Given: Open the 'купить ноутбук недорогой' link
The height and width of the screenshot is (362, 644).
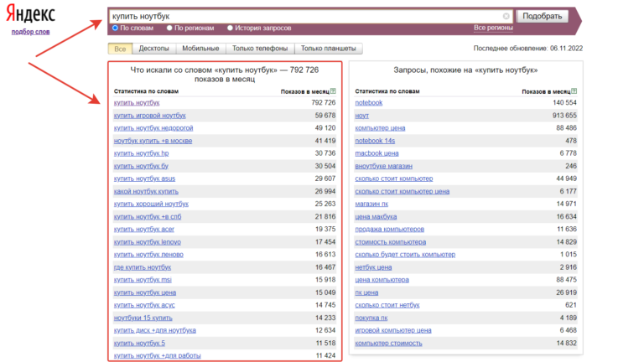Looking at the screenshot, I should (x=153, y=128).
